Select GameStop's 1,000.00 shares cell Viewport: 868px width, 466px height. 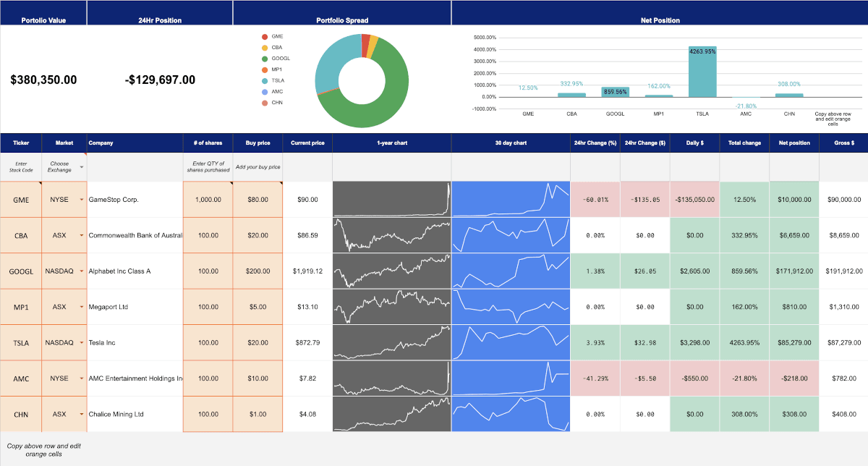tap(208, 200)
